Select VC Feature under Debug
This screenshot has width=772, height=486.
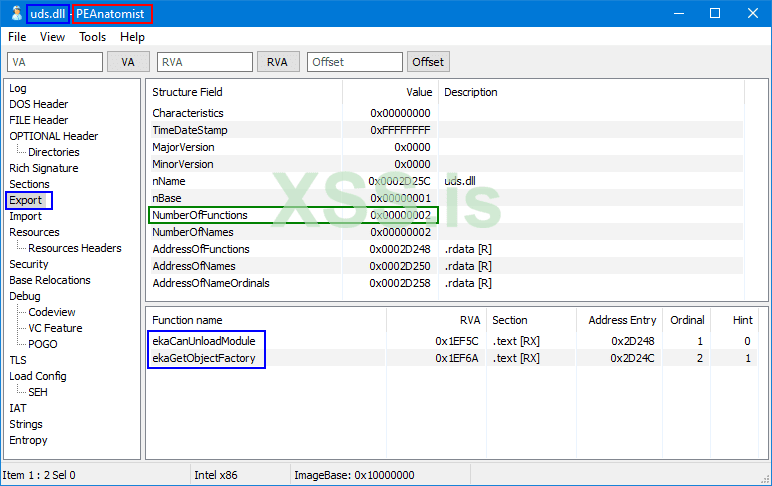pos(55,328)
